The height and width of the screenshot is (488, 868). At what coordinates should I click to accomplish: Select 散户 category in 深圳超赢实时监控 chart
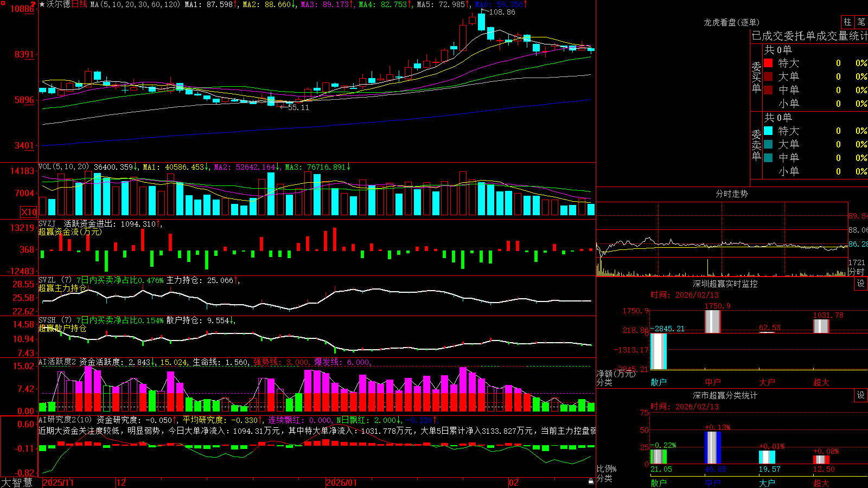click(x=659, y=382)
